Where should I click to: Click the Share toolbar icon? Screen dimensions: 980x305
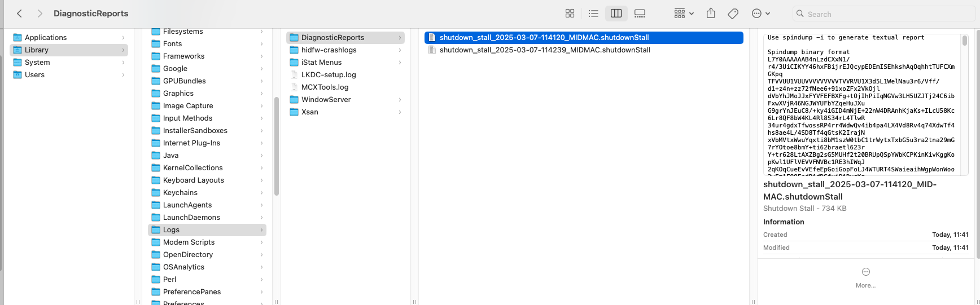point(711,14)
